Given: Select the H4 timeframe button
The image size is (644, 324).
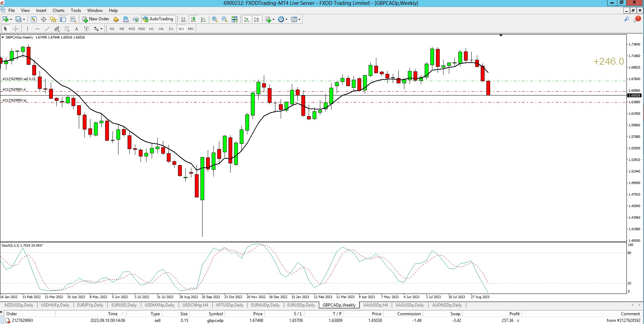Looking at the screenshot, I should coord(161,29).
